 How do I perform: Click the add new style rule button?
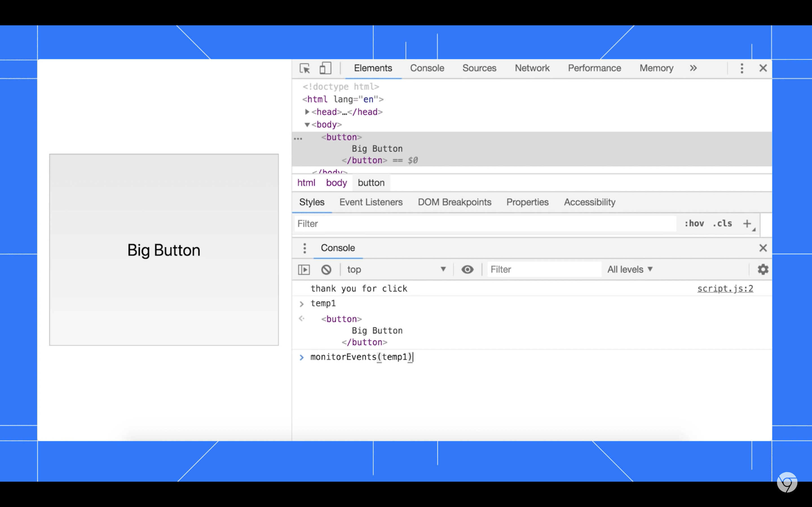click(747, 223)
